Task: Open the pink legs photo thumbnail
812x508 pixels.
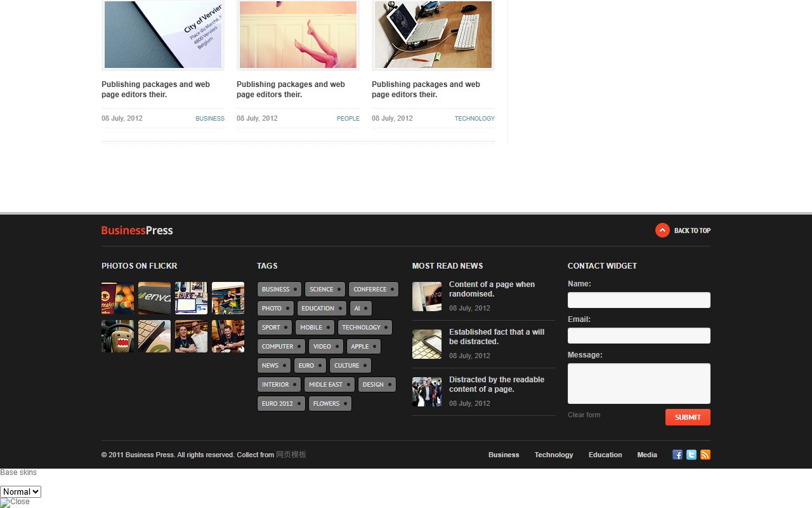Action: 298,34
